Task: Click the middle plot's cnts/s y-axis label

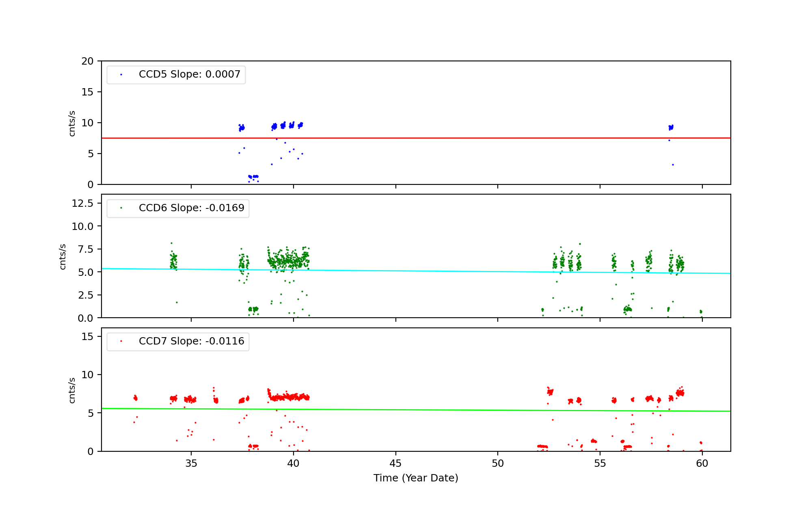Action: 63,256
